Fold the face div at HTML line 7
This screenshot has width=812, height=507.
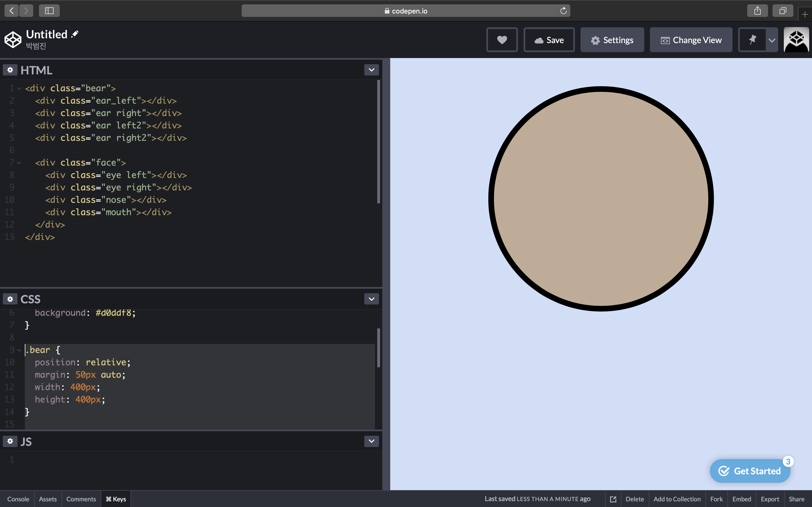[19, 163]
